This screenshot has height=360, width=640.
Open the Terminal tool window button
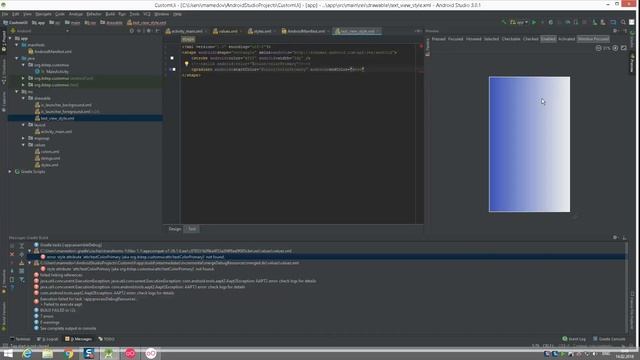pyautogui.click(x=20, y=339)
